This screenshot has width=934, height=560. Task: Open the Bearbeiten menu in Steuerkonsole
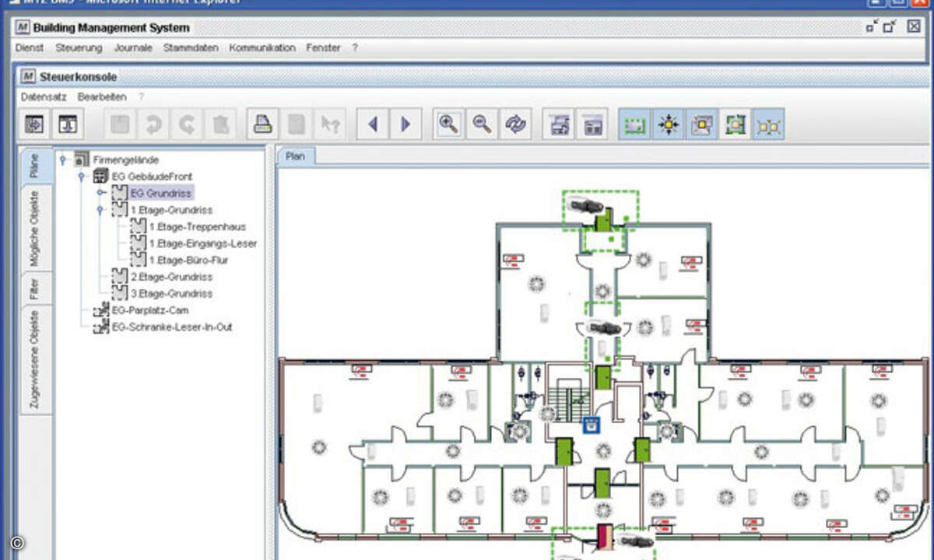(x=102, y=97)
